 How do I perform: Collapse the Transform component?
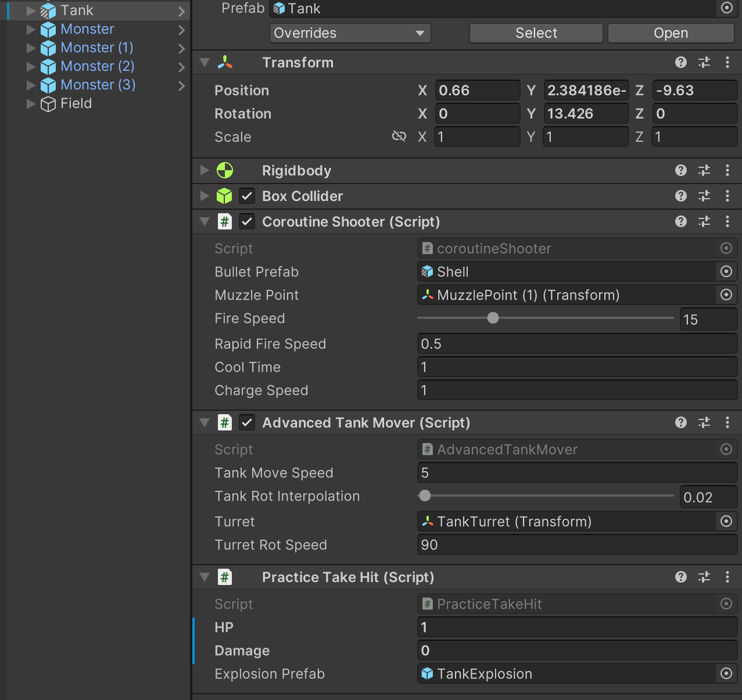click(205, 62)
